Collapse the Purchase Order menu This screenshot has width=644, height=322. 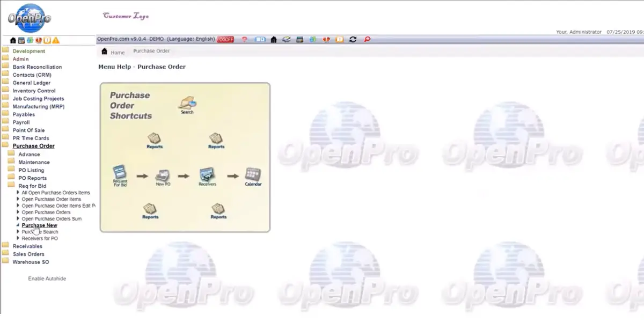(x=33, y=146)
